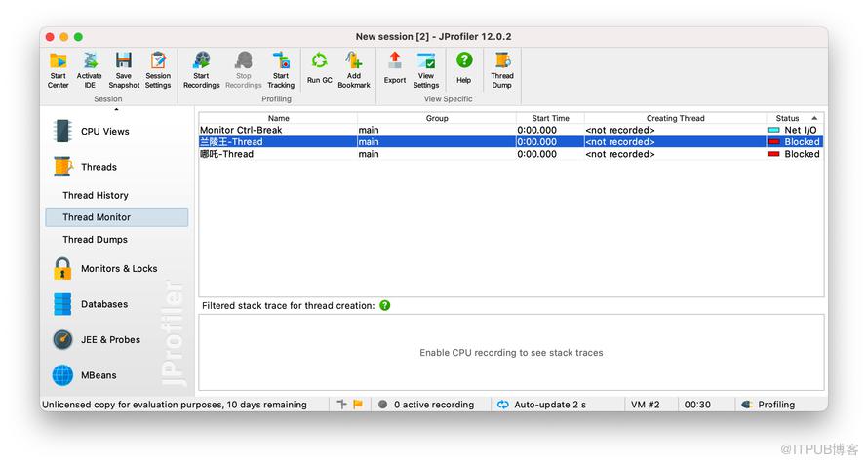Click the orange flag icon in status bar
The image size is (868, 464).
358,405
